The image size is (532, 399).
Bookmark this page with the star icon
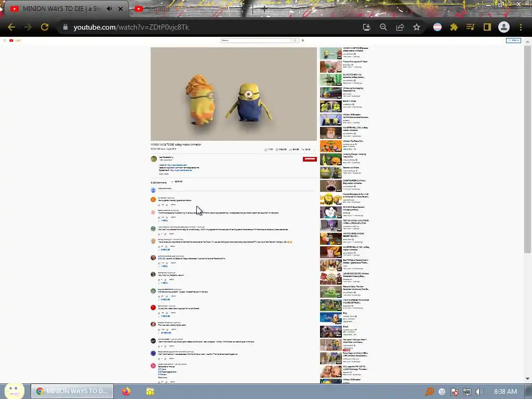(x=417, y=27)
